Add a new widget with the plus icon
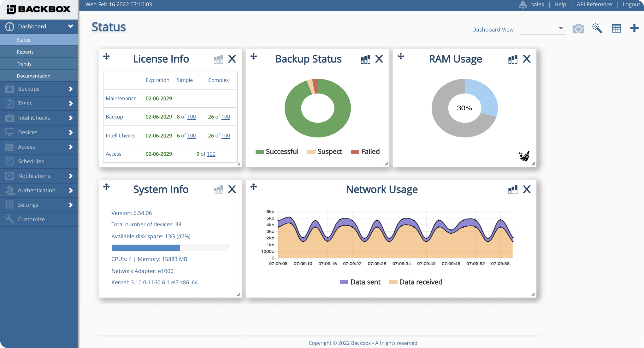The height and width of the screenshot is (348, 644). point(634,28)
